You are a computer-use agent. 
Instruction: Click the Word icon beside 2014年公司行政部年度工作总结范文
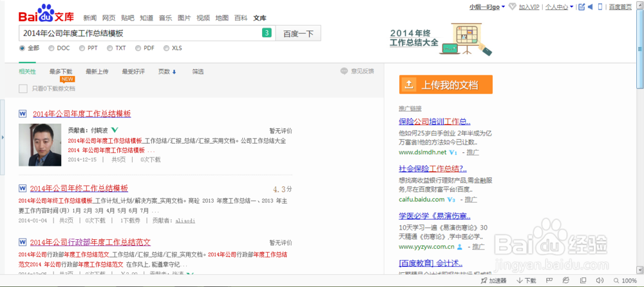[22, 241]
